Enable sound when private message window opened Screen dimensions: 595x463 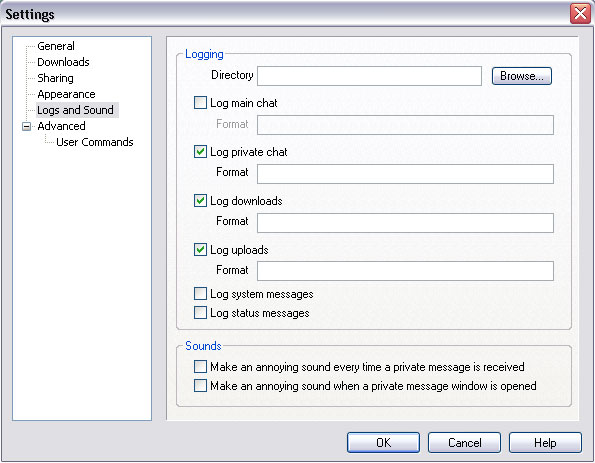coord(200,386)
